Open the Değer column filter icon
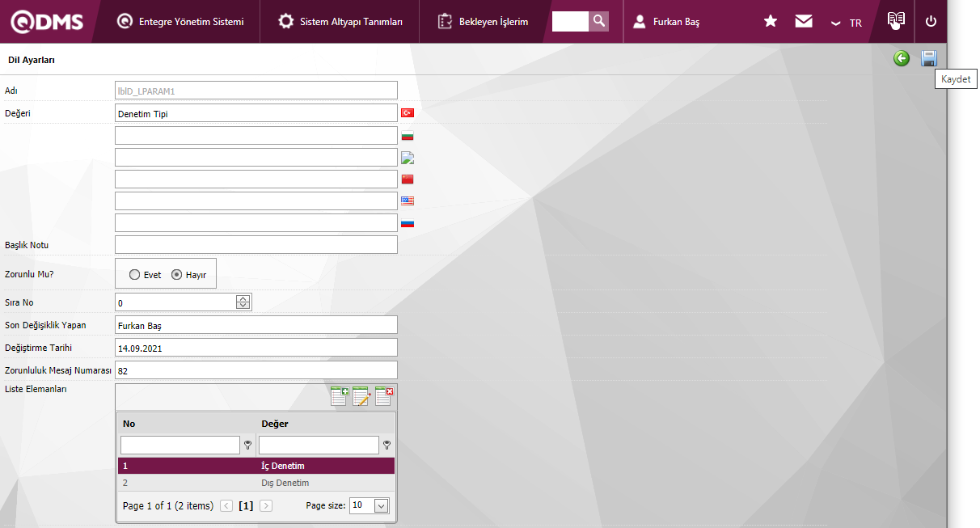Screen dimensions: 980x528 tap(387, 445)
